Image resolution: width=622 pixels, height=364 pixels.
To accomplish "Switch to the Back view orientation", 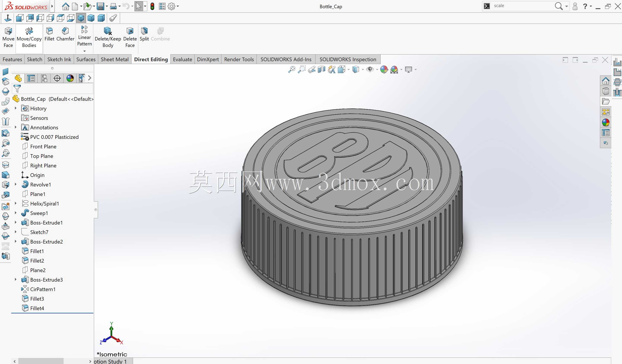I will tap(30, 18).
